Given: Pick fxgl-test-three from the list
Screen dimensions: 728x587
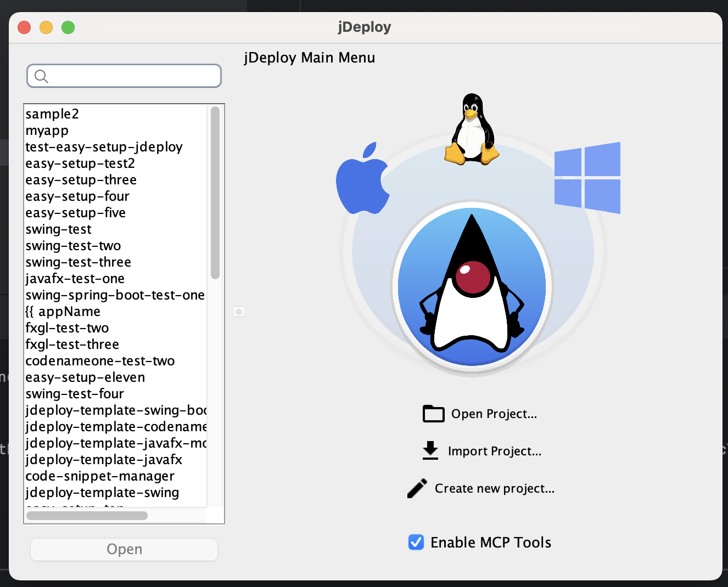Looking at the screenshot, I should [x=116, y=345].
